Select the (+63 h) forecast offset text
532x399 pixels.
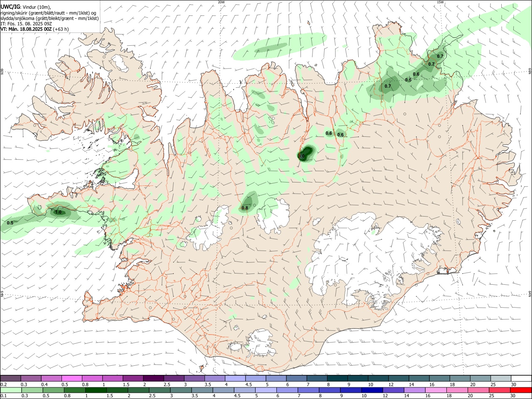point(61,29)
